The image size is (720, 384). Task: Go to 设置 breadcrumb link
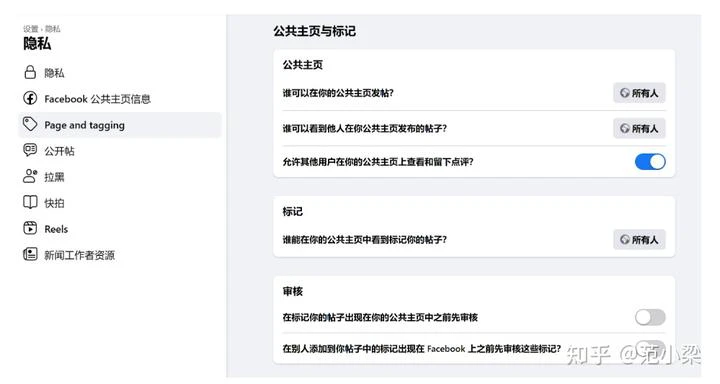31,29
